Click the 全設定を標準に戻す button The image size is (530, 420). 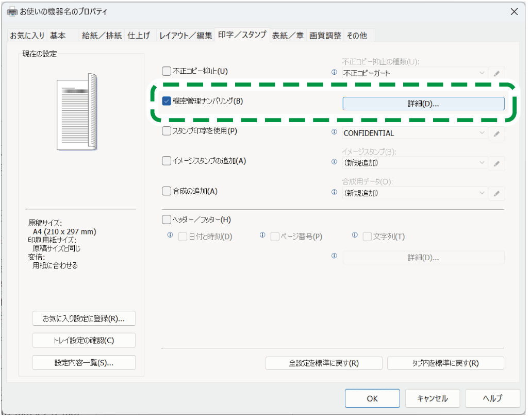tap(324, 363)
